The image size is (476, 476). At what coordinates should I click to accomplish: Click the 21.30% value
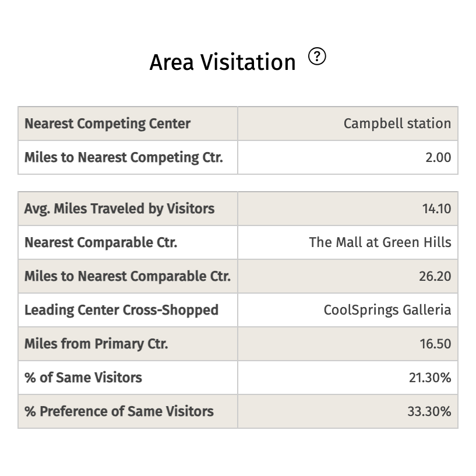430,378
